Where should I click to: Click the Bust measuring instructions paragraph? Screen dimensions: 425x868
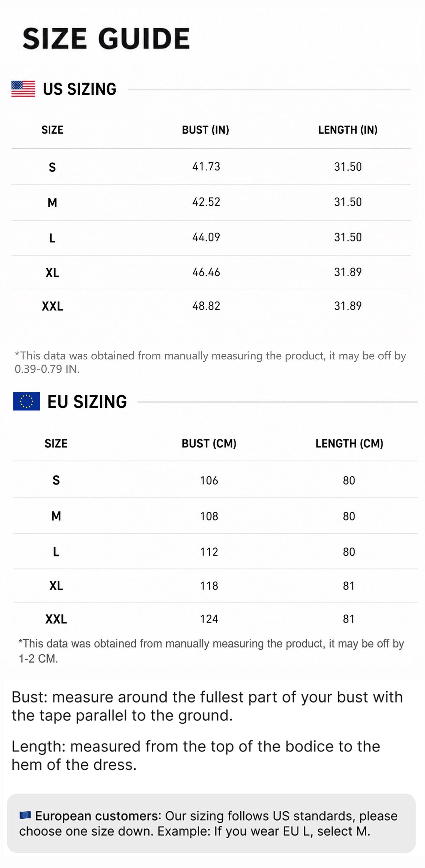coord(207,706)
